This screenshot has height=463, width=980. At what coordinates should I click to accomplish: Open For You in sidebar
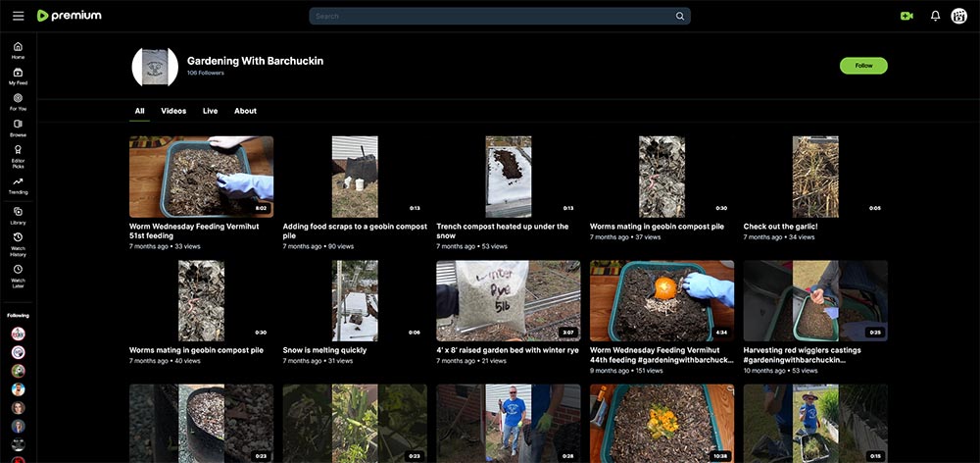click(18, 102)
